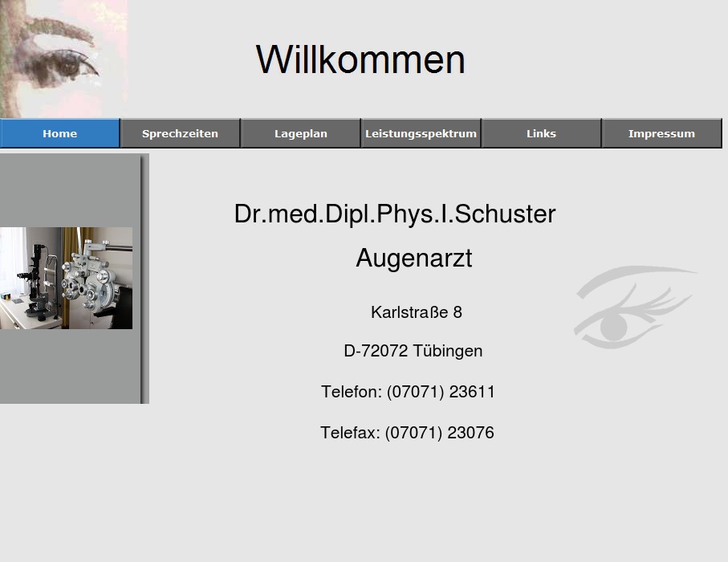Open the Lageplan page
The image size is (728, 562).
pyautogui.click(x=300, y=133)
